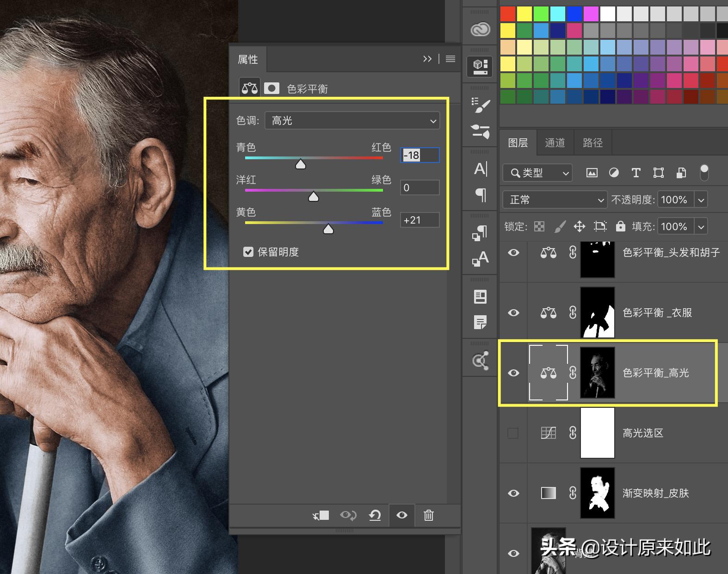Show the hidden 高光选区 layer
Viewport: 728px width, 574px height.
tap(513, 433)
